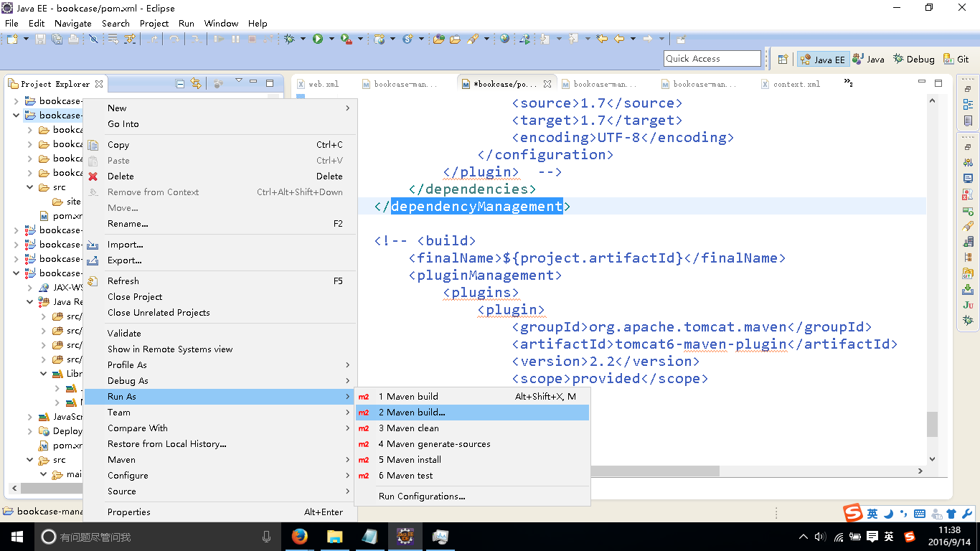Expand the JavaScr... tree node
Image resolution: width=980 pixels, height=551 pixels.
click(29, 417)
